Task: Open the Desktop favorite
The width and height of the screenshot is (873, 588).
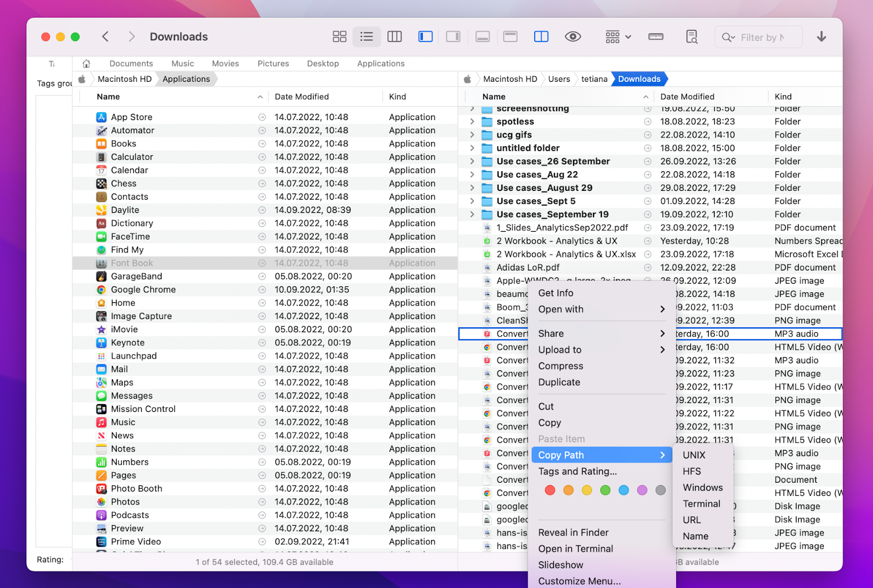Action: (x=323, y=63)
